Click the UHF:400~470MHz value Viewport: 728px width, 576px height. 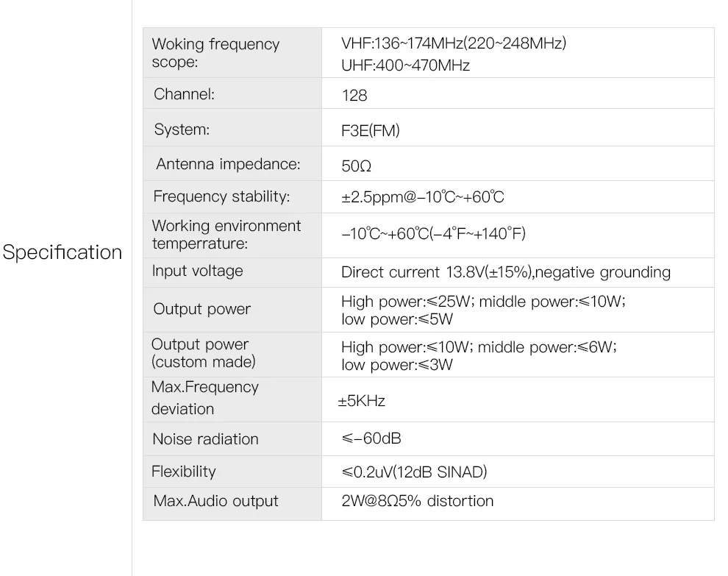point(405,65)
